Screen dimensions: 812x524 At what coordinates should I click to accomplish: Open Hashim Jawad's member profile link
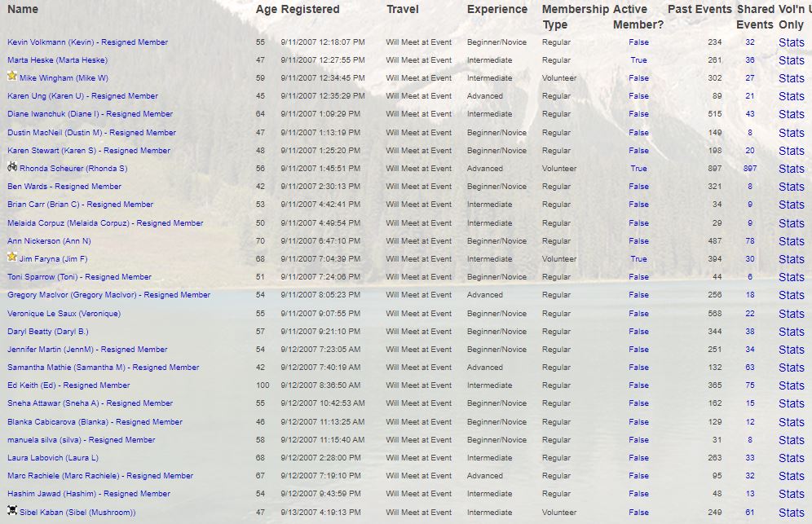coord(89,494)
